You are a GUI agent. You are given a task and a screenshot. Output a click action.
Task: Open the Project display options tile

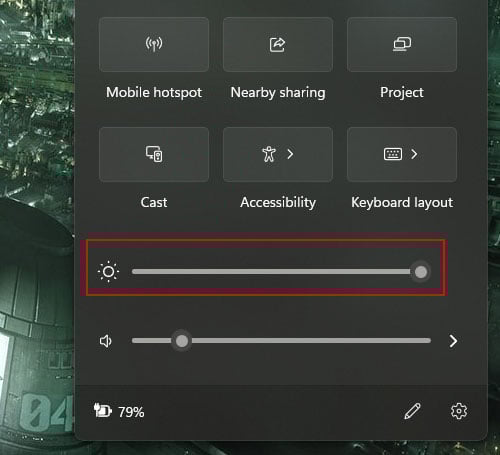tap(402, 44)
